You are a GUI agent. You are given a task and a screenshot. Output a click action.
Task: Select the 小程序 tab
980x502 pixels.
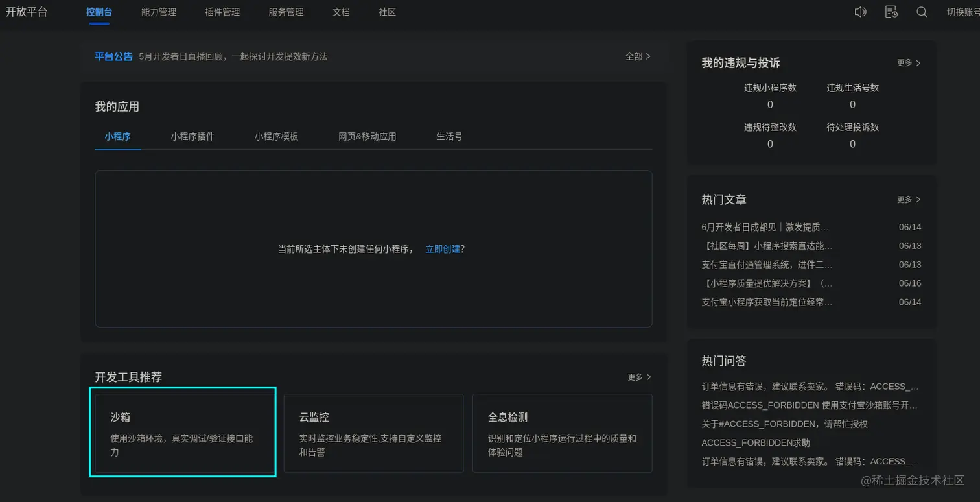coord(118,137)
